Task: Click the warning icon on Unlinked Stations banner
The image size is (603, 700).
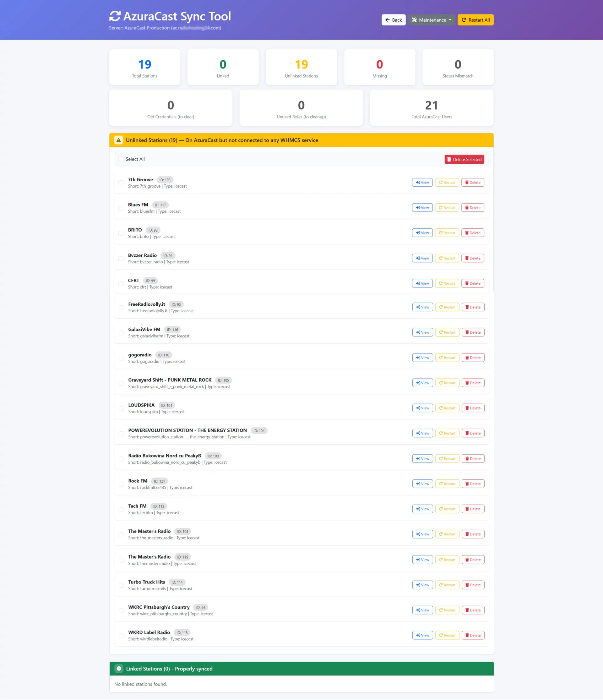Action: point(119,140)
